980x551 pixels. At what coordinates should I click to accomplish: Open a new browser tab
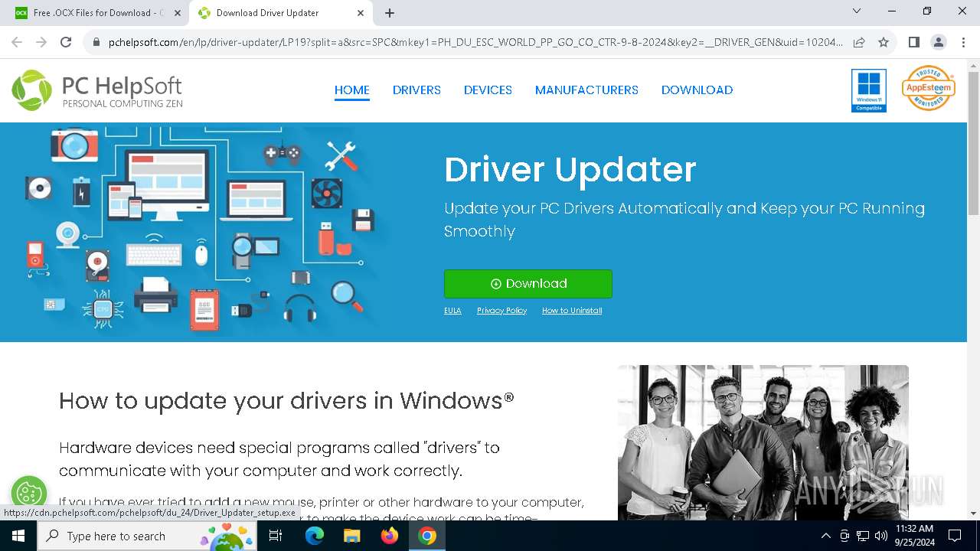point(390,13)
